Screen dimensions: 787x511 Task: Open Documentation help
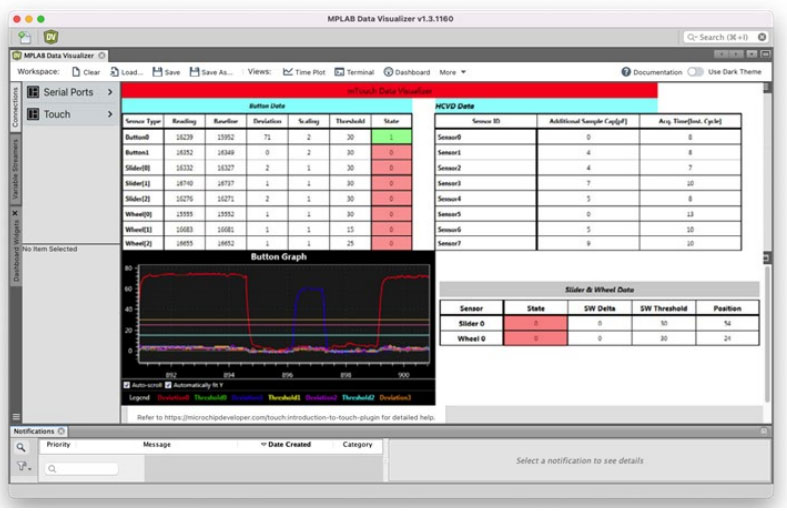coord(651,72)
